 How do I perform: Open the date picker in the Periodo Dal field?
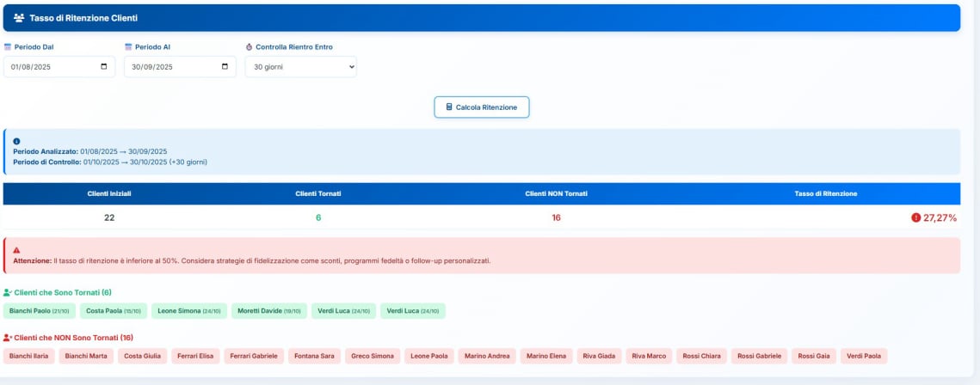point(104,67)
